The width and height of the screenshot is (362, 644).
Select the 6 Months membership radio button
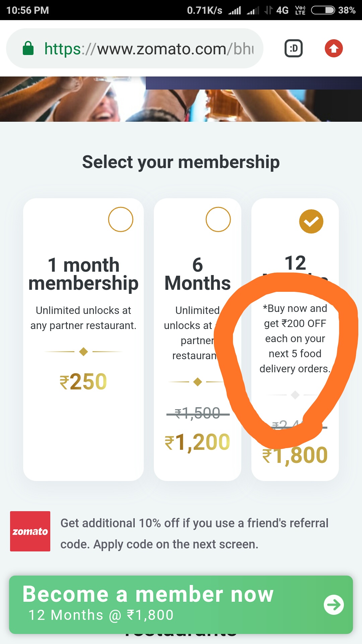218,219
